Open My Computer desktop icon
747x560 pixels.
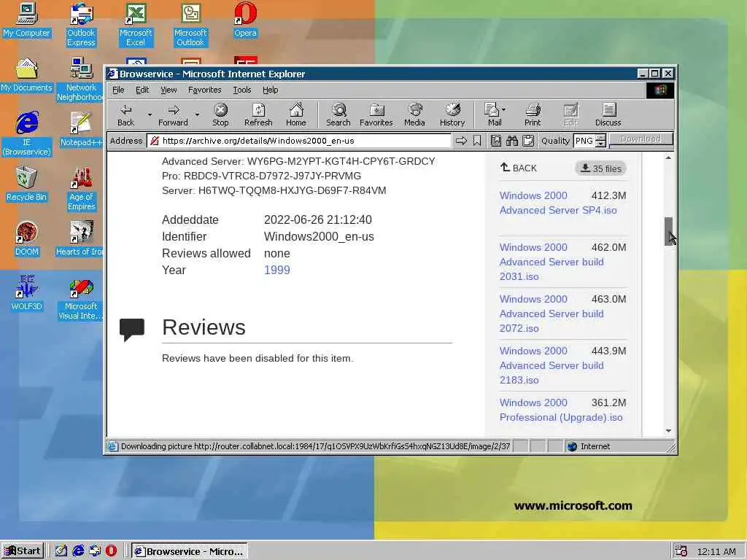27,20
